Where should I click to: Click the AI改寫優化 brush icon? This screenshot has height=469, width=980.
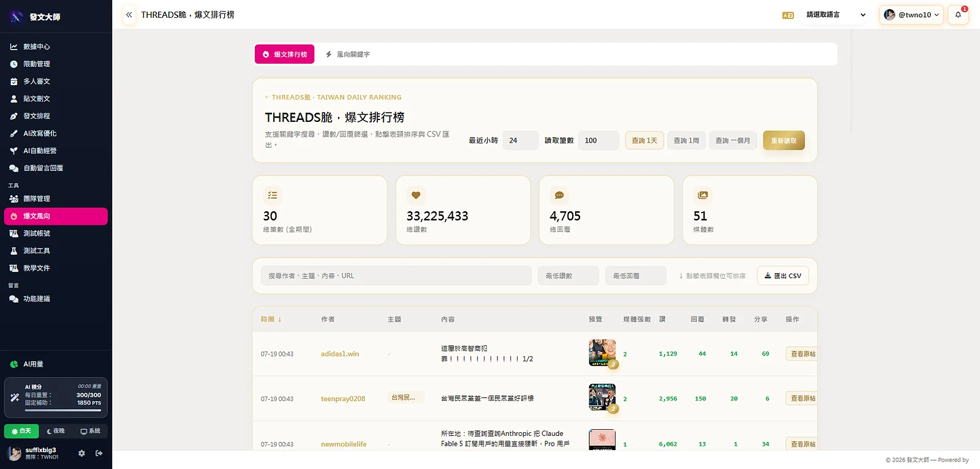click(x=13, y=133)
